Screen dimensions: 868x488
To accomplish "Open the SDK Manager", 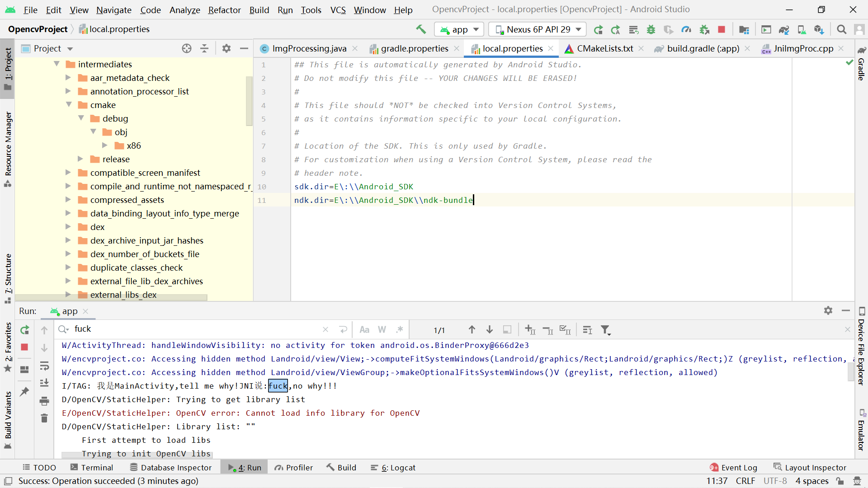I will tap(819, 29).
